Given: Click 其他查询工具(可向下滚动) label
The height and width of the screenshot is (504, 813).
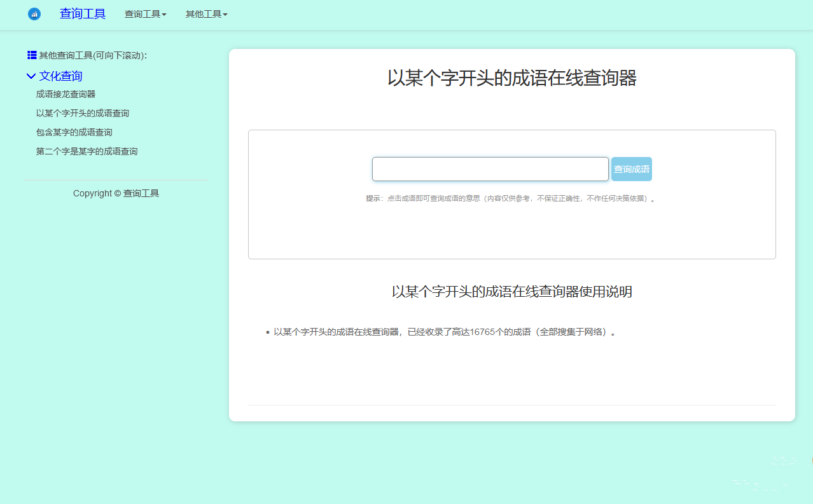Looking at the screenshot, I should pyautogui.click(x=93, y=55).
